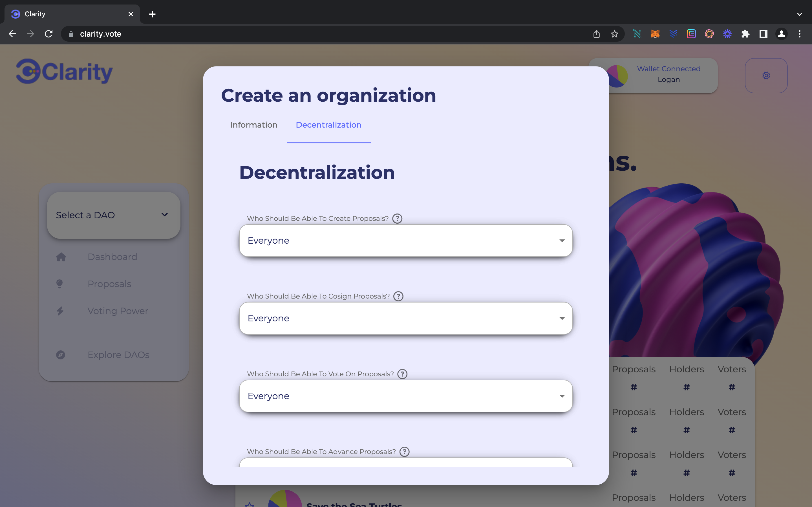Click help icon beside Cosign Proposals question
The height and width of the screenshot is (507, 812).
[398, 296]
